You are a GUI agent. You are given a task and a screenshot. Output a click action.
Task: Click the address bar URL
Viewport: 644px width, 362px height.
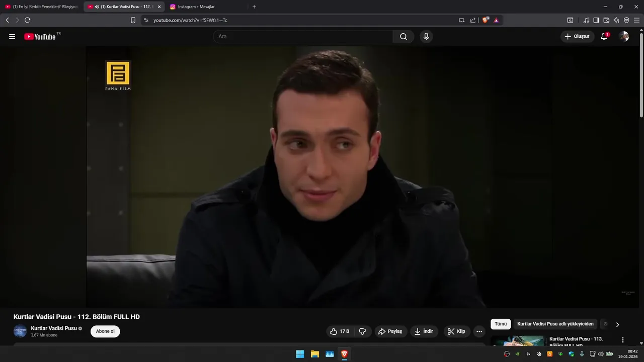pos(190,20)
